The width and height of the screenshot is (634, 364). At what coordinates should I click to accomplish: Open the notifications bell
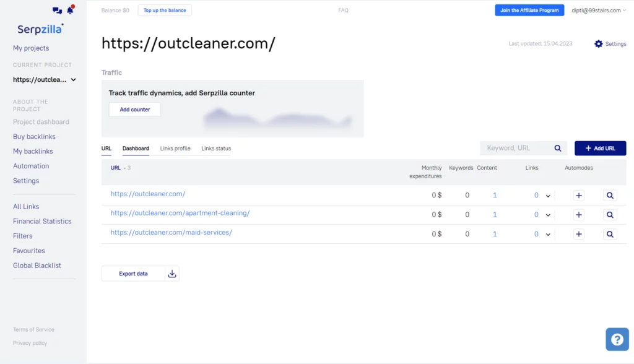(x=71, y=10)
